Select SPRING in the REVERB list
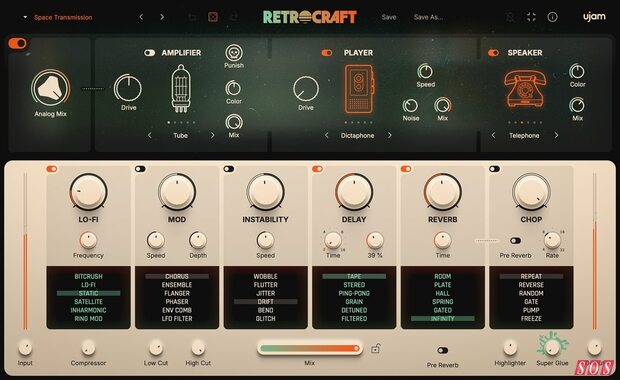 point(442,302)
